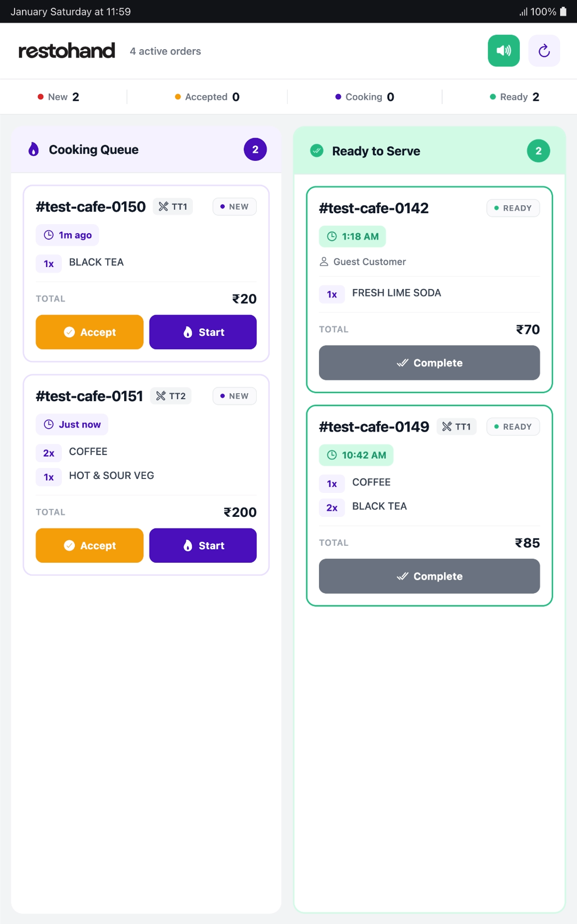577x924 pixels.
Task: Toggle the notification sound speaker icon
Action: coord(503,51)
